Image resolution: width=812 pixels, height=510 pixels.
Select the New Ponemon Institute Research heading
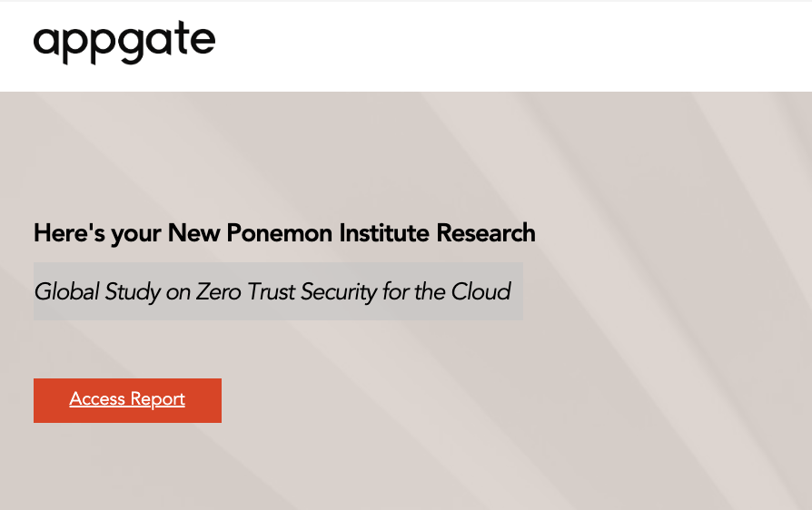click(284, 233)
